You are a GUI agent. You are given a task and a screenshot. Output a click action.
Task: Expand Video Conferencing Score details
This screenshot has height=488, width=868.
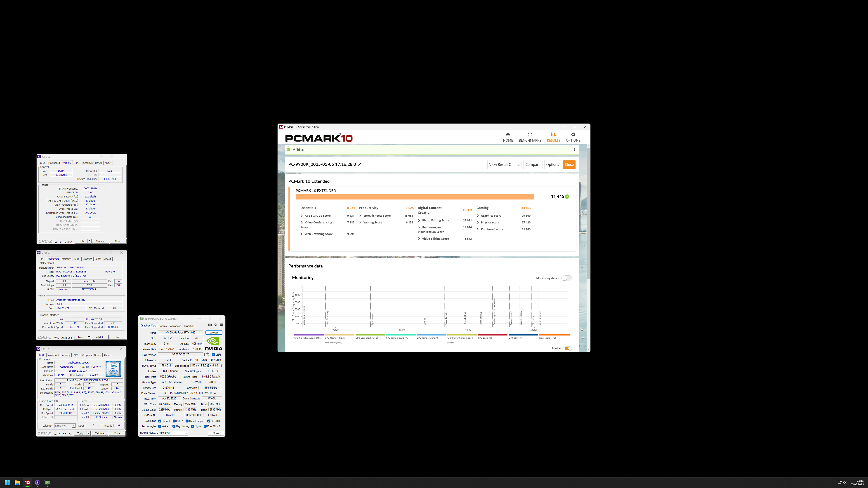pyautogui.click(x=302, y=222)
